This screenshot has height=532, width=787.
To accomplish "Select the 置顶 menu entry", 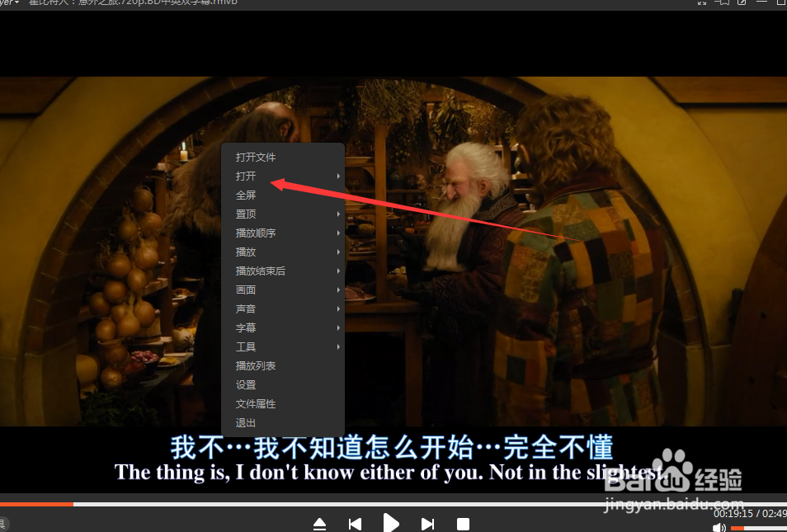I will point(283,214).
